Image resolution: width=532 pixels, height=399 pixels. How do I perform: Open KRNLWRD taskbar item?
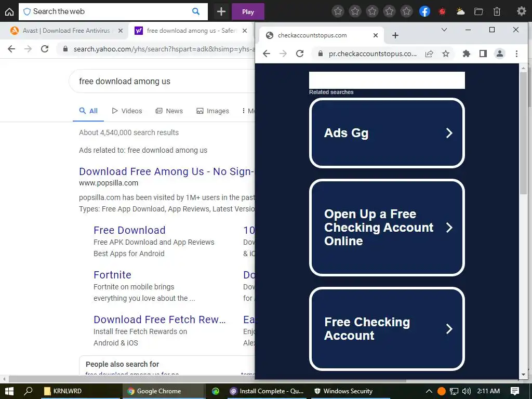coord(80,391)
